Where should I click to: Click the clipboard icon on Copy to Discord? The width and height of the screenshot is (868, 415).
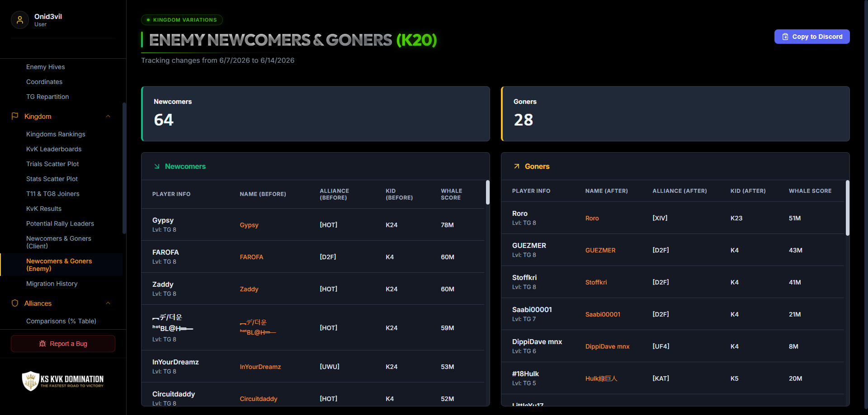point(785,37)
